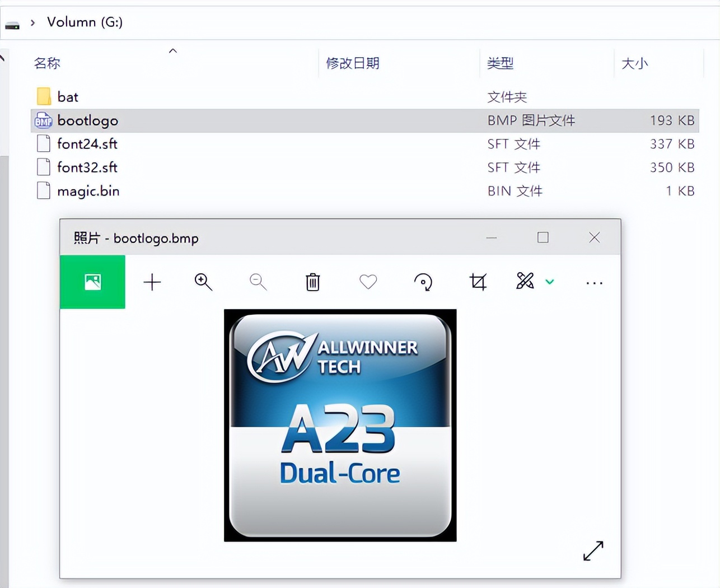
Task: Select the bat folder icon
Action: coord(44,96)
